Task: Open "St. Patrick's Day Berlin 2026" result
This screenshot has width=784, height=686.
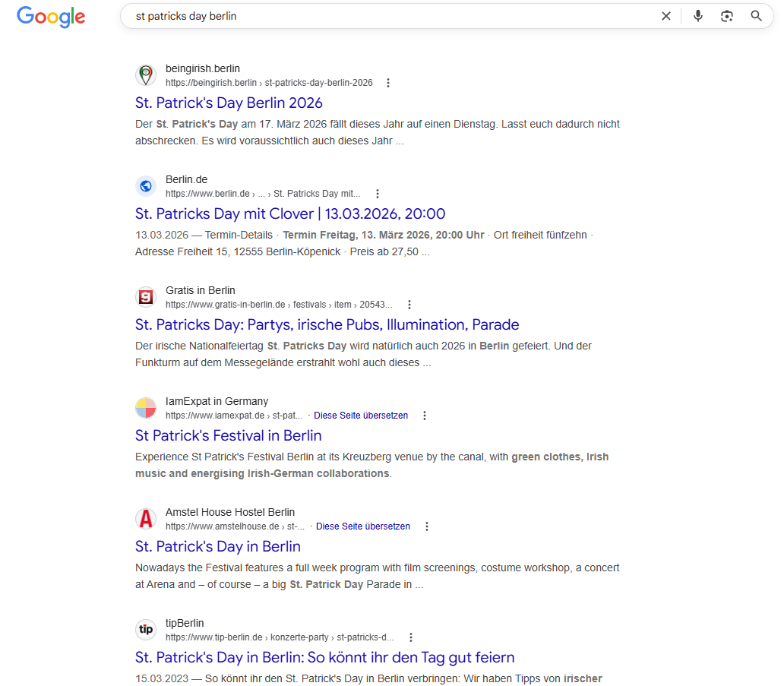Action: [x=229, y=103]
